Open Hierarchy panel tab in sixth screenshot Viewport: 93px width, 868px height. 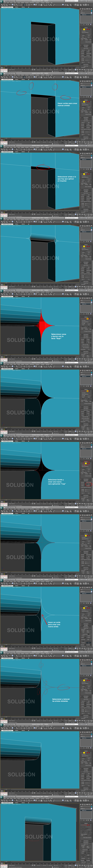pyautogui.click(x=85, y=371)
